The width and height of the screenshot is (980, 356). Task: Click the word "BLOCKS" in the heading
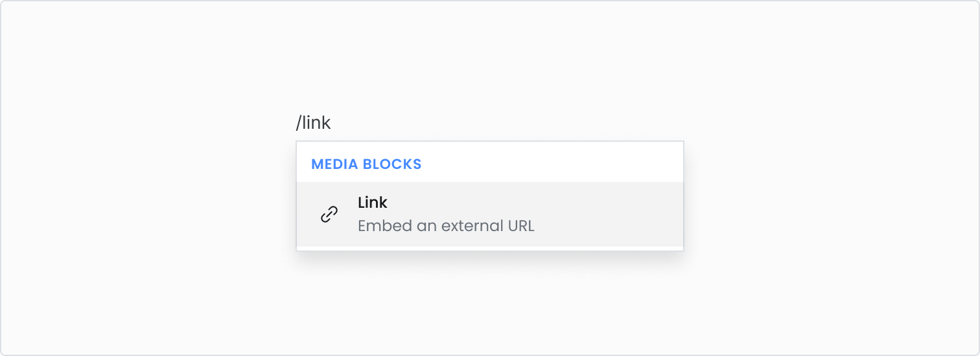tap(393, 164)
